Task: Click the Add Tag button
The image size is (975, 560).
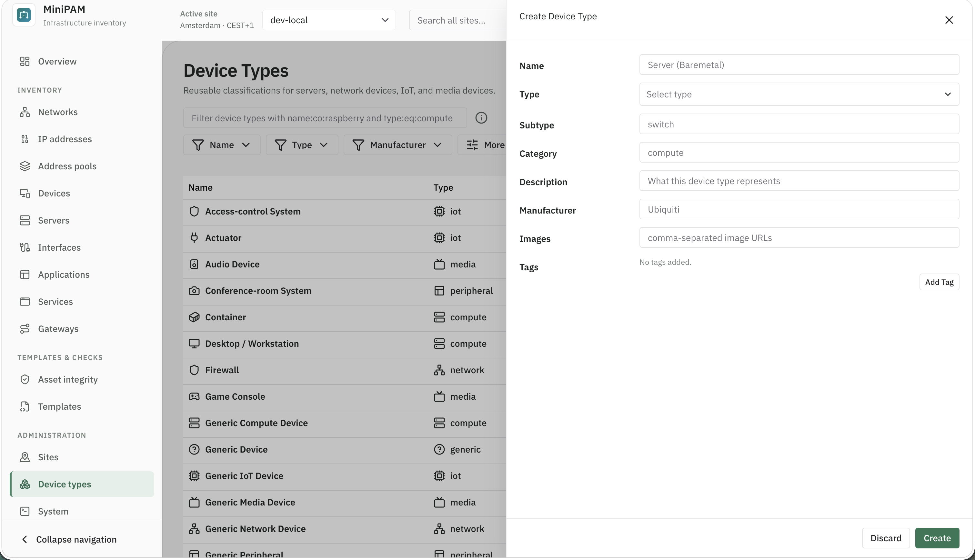Action: (x=939, y=282)
